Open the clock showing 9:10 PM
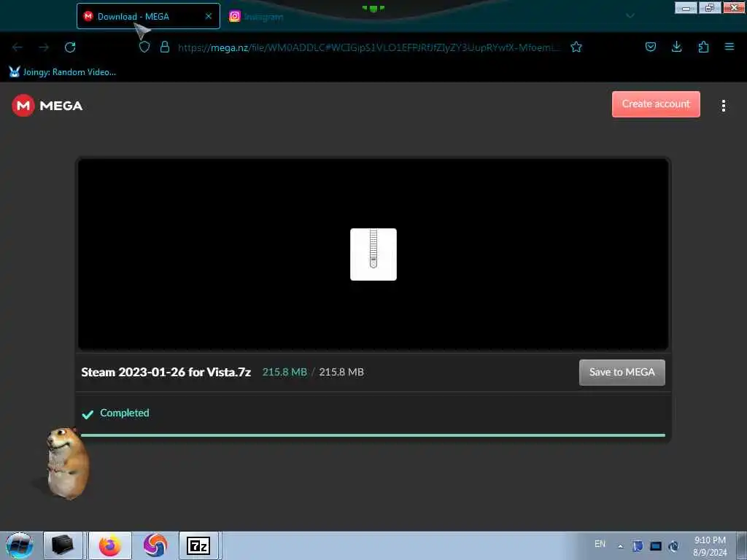This screenshot has height=560, width=747. tap(710, 546)
